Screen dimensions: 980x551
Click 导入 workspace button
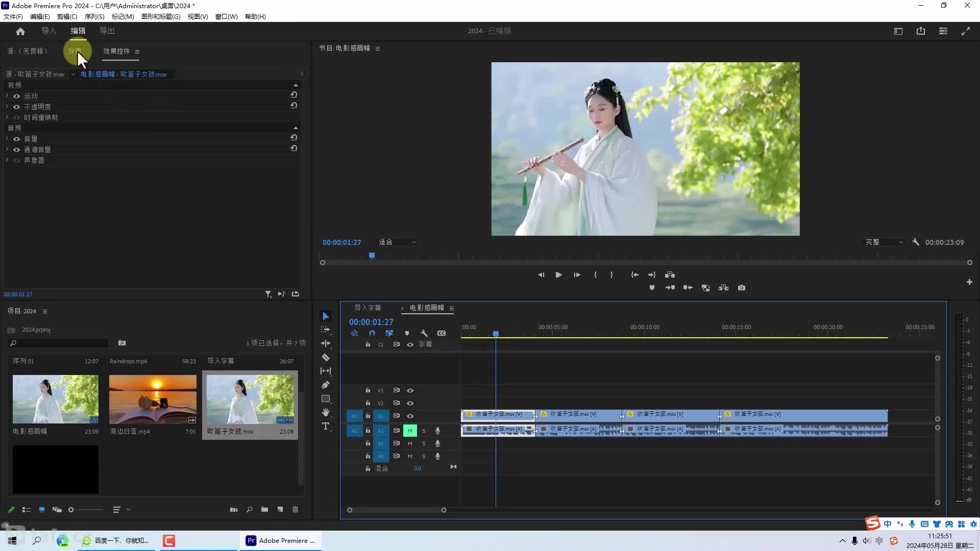48,31
